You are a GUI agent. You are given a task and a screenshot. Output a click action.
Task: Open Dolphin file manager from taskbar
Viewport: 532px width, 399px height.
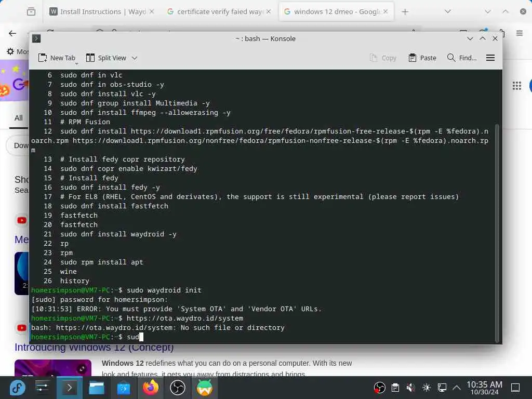(x=96, y=388)
